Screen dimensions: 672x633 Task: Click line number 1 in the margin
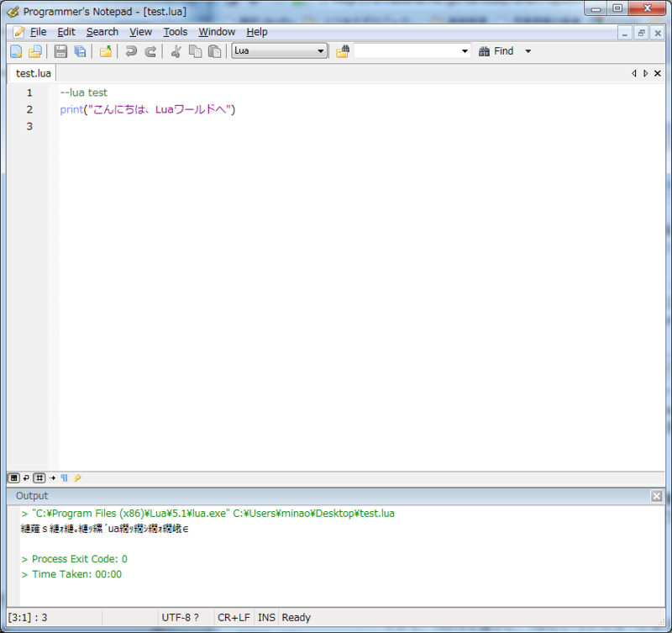(x=29, y=92)
